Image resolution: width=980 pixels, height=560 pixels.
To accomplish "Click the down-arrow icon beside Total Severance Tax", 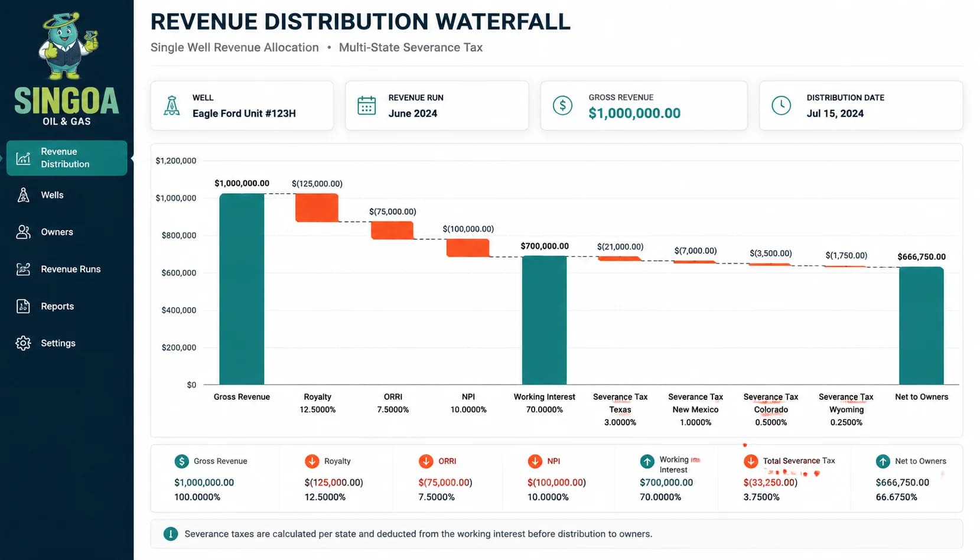I will [x=751, y=461].
